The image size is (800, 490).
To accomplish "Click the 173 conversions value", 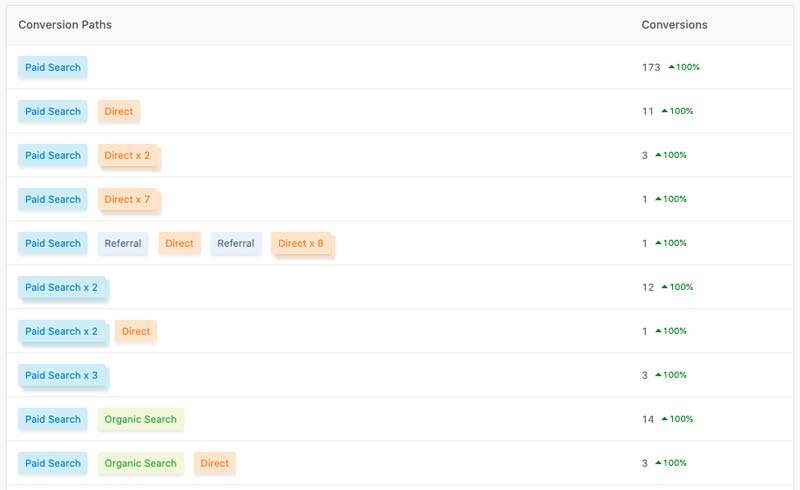I will 651,68.
